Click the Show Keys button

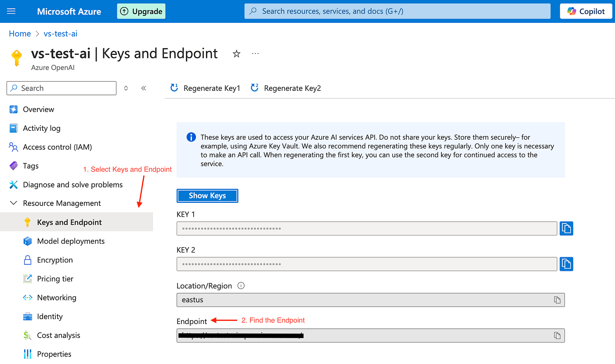click(x=207, y=196)
